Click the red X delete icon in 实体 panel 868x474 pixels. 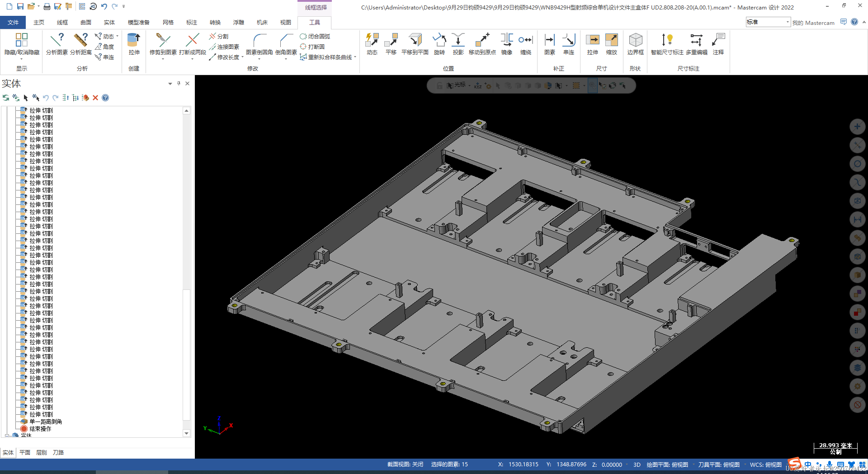95,98
